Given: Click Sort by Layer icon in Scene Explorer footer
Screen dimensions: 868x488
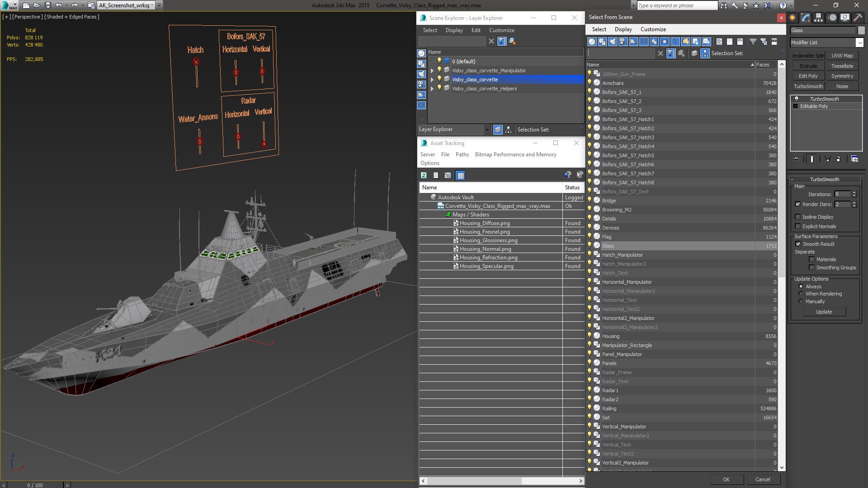Looking at the screenshot, I should coord(498,130).
